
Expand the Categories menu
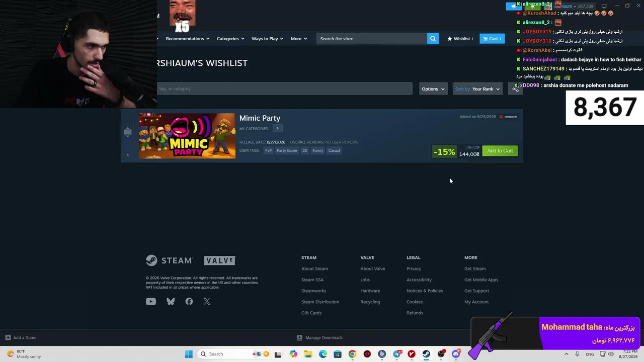pos(230,39)
